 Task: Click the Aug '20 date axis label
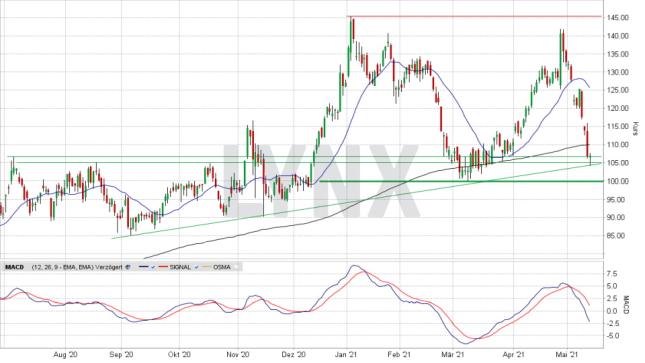point(66,354)
